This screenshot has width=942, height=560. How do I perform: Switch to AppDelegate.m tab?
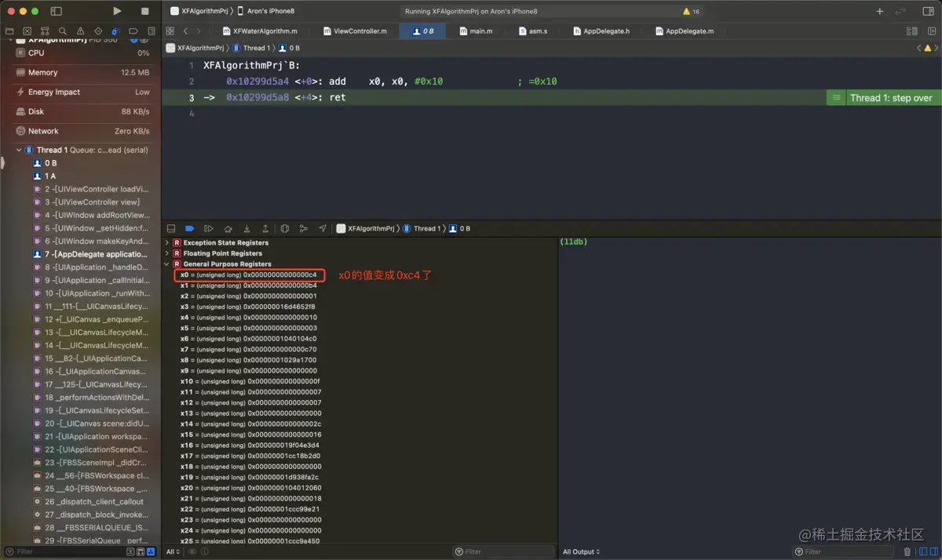coord(685,31)
